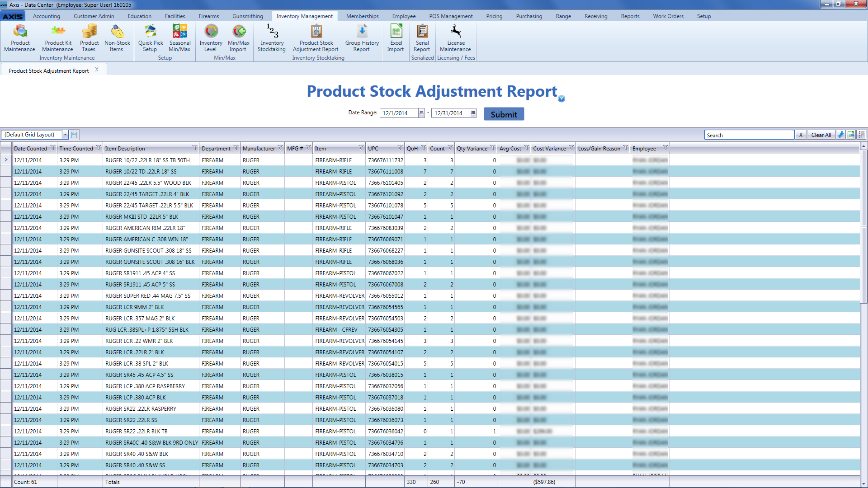Viewport: 868px width, 488px height.
Task: Switch to POS Management tab
Action: click(451, 16)
